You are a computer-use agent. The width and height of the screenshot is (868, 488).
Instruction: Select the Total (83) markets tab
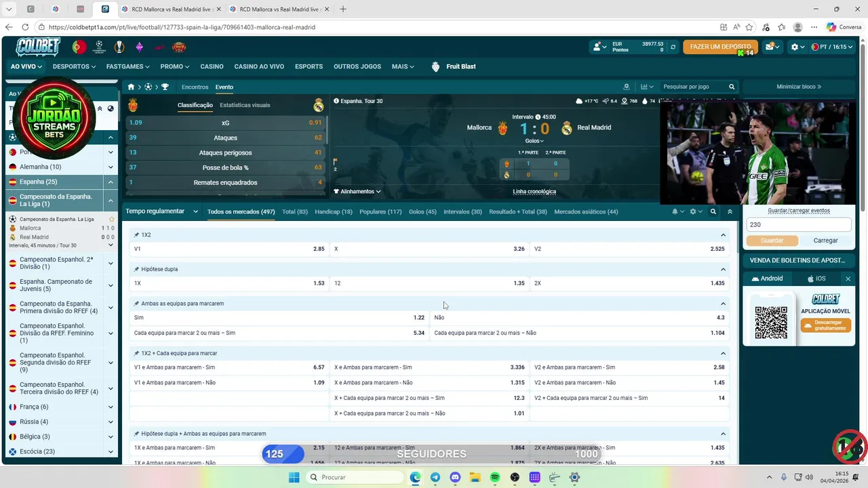click(294, 211)
